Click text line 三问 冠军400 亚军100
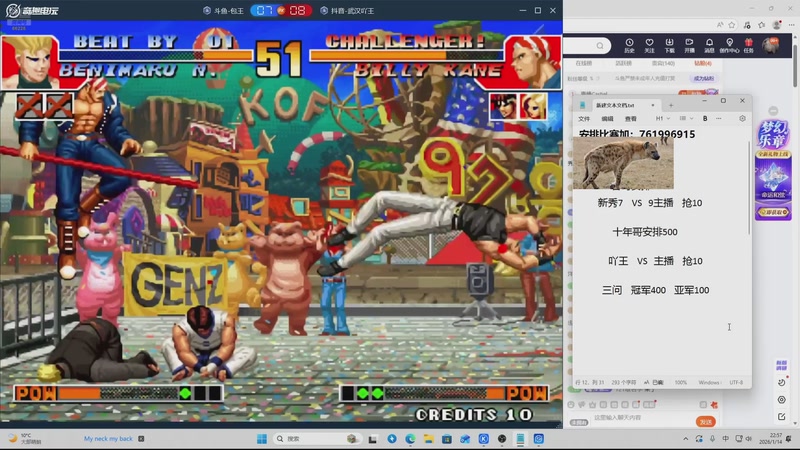 tap(655, 290)
